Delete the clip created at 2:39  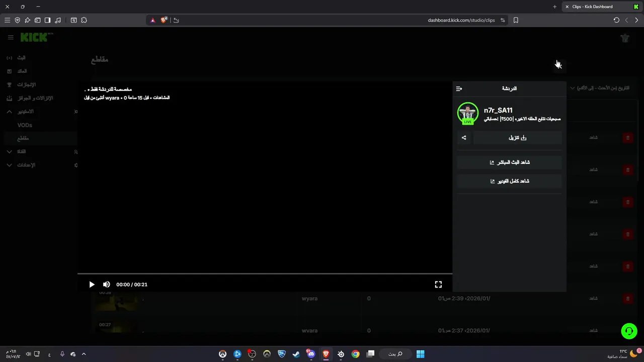627,299
